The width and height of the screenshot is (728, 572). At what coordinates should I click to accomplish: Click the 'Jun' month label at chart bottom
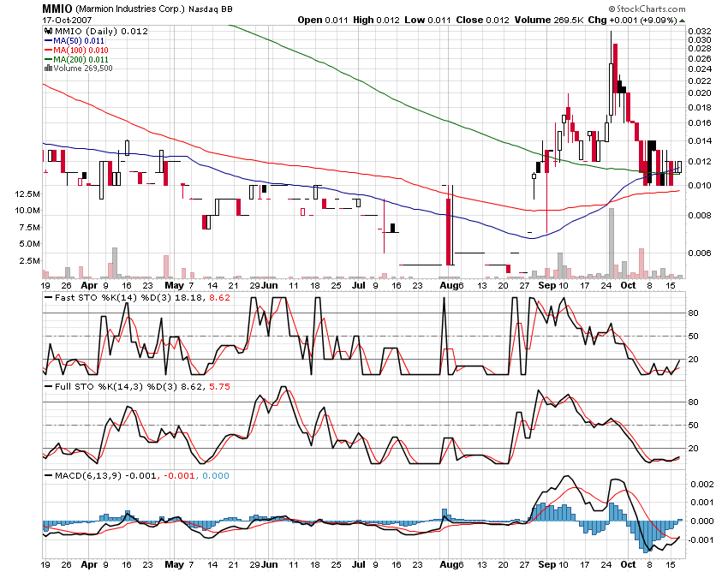point(270,564)
